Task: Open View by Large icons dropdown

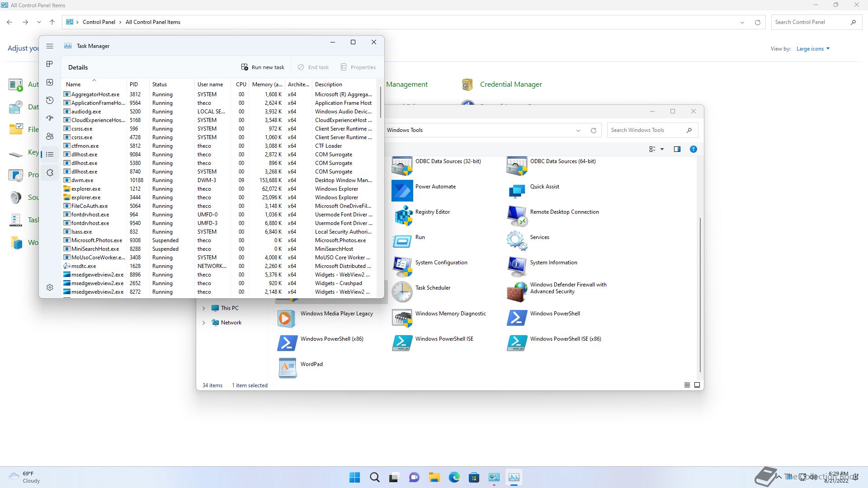Action: point(813,49)
